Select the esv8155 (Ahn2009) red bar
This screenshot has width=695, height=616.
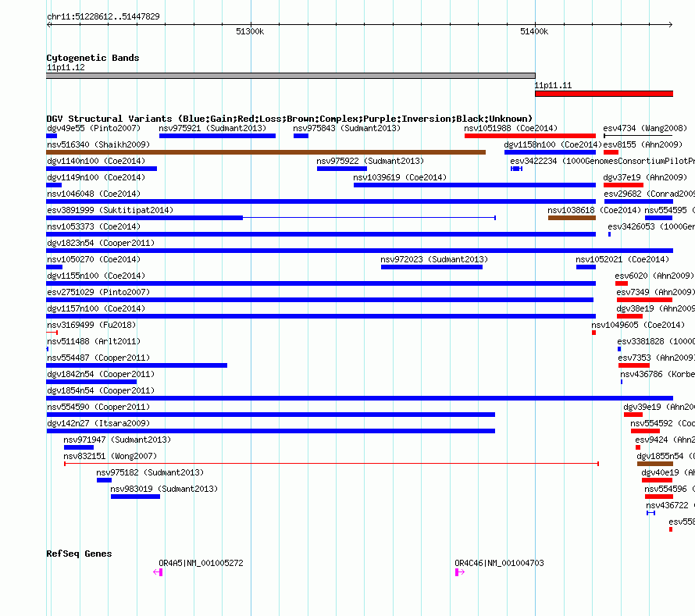(611, 152)
